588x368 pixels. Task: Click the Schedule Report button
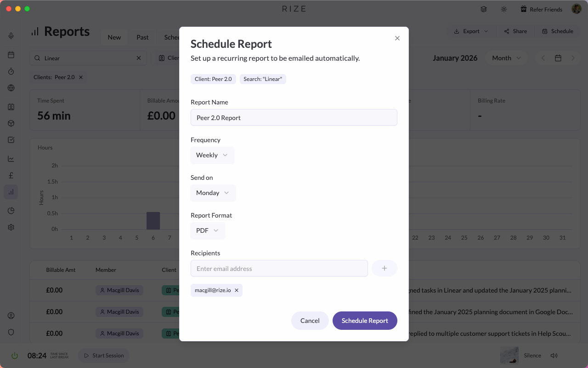365,320
